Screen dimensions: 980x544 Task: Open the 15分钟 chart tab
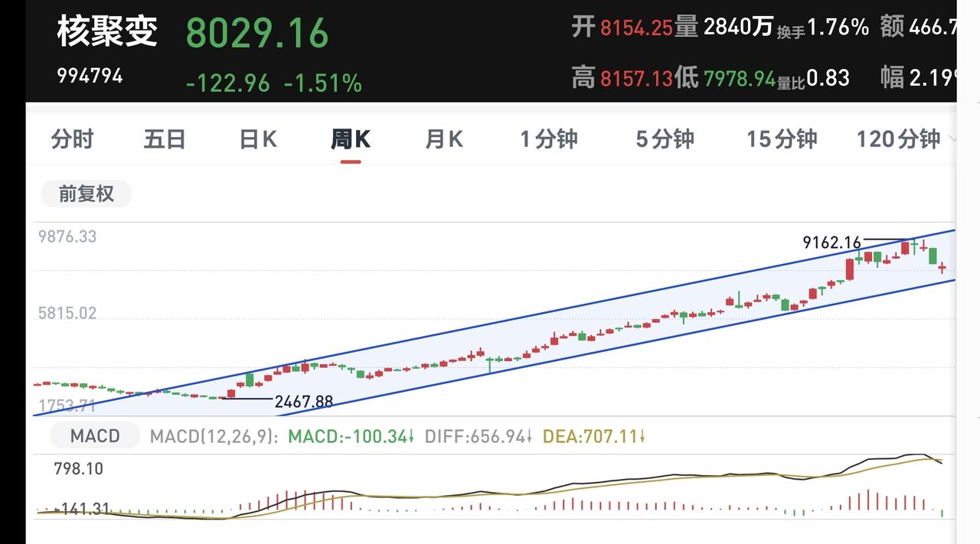(x=782, y=139)
